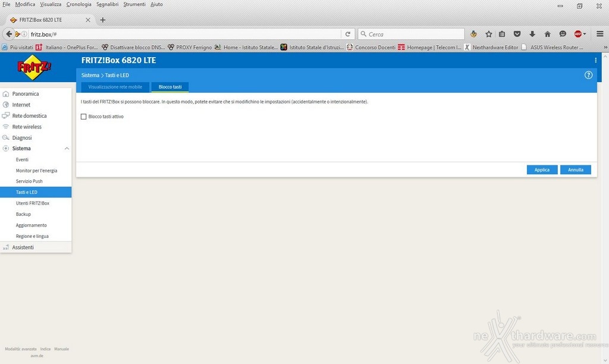Click the Rete wireless wifi icon
This screenshot has height=364, width=609.
coord(6,127)
